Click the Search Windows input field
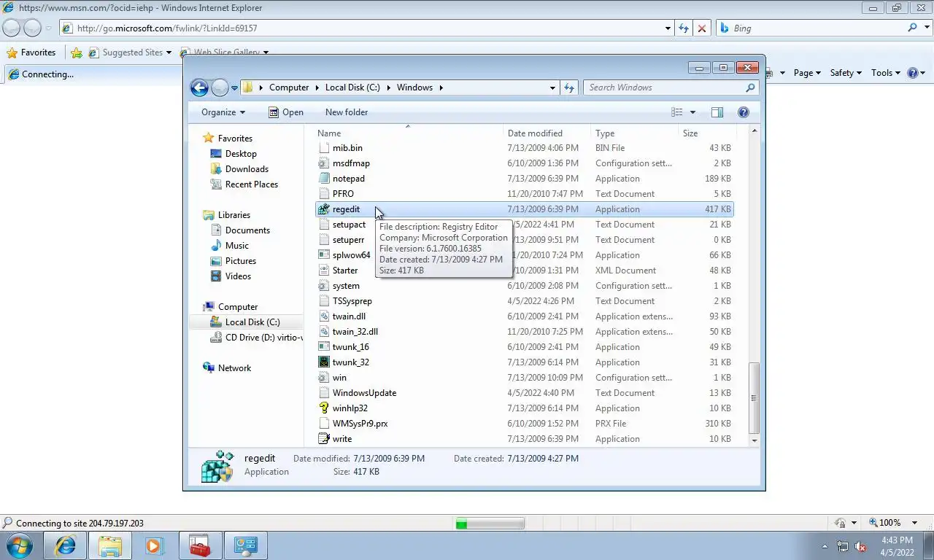Viewport: 934px width, 560px height. 671,87
